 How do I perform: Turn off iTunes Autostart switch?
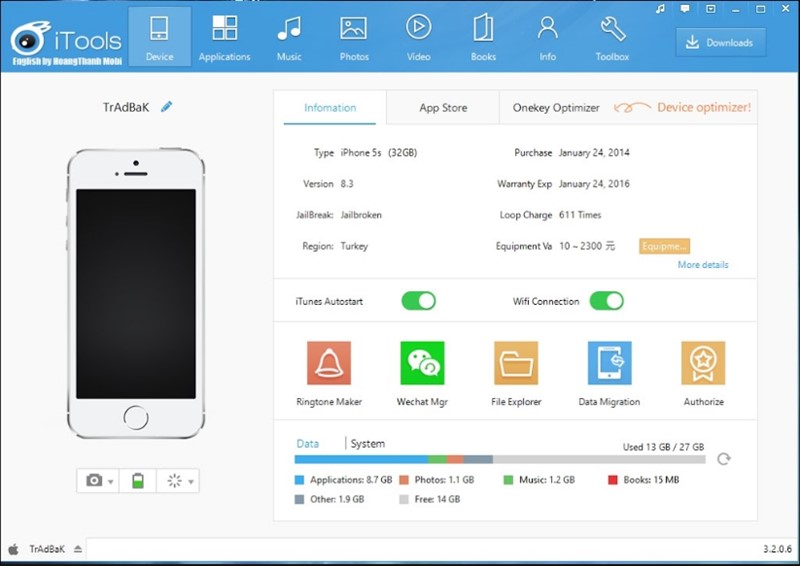pos(418,301)
